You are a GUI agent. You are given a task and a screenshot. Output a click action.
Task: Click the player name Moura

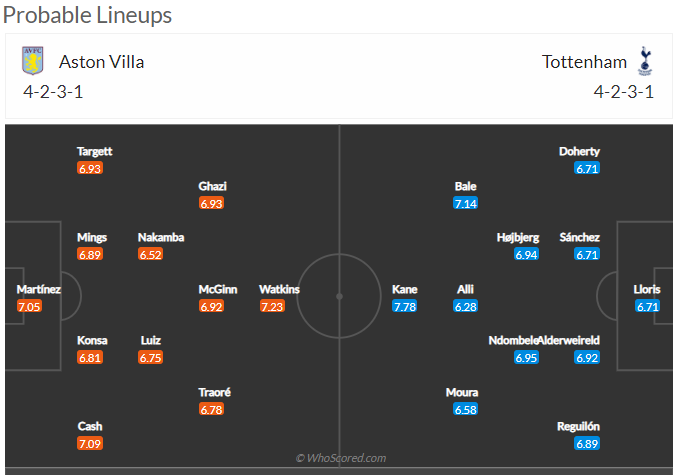pos(462,393)
